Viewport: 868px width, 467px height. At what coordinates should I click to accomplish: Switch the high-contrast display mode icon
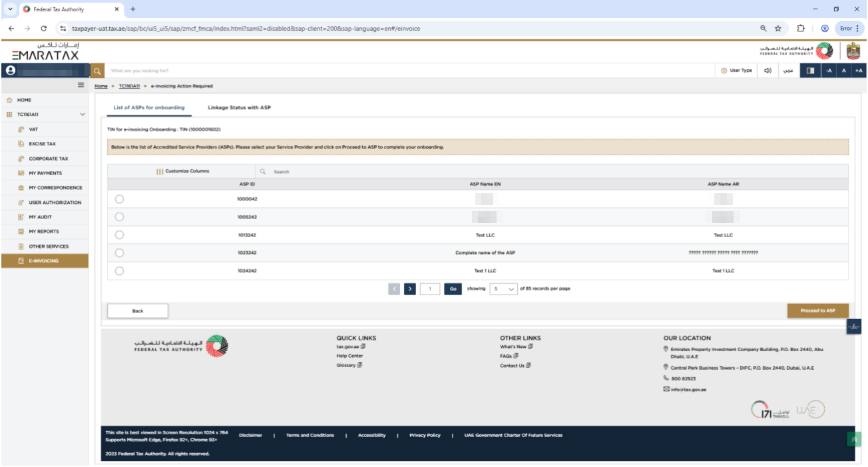tap(810, 71)
